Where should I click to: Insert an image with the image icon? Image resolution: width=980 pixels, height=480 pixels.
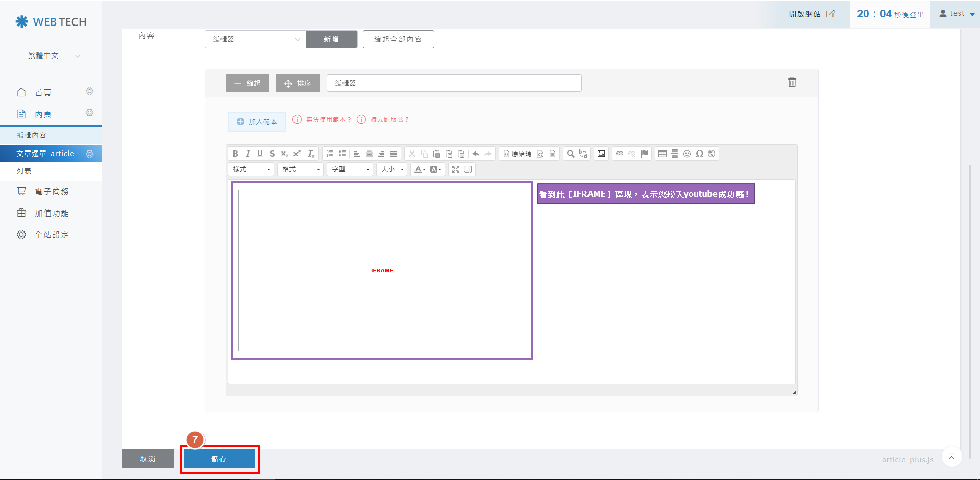601,154
